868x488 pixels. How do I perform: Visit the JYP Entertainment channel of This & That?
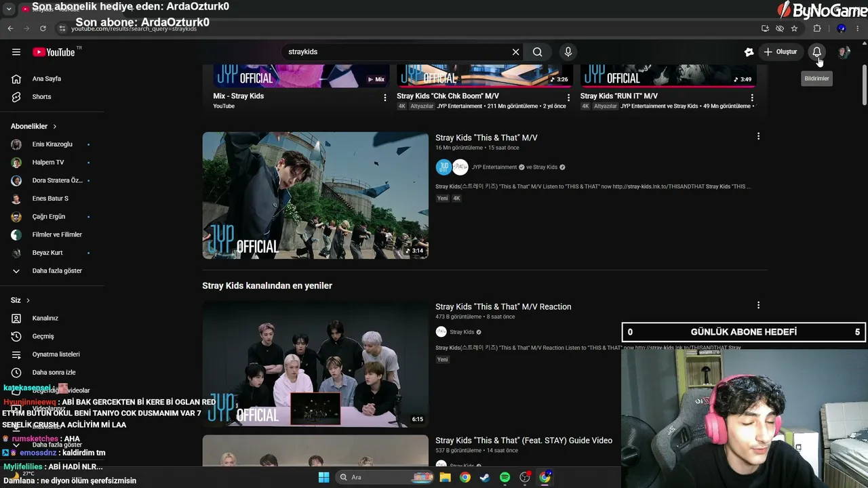click(494, 167)
